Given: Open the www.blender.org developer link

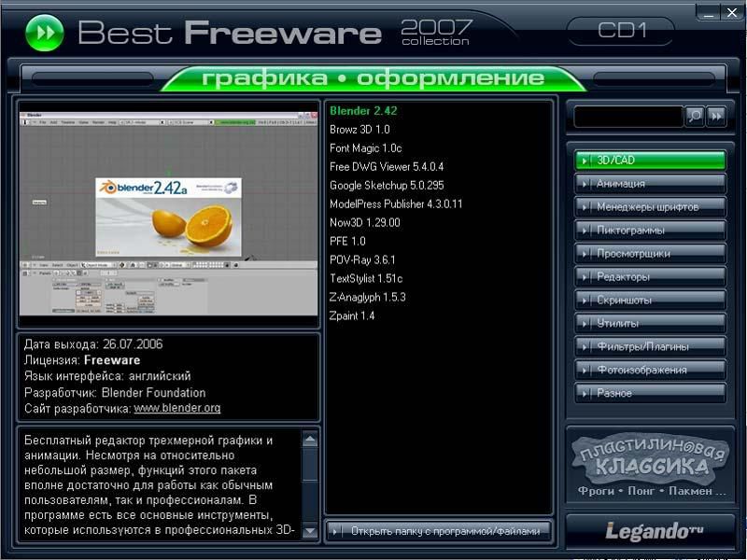Looking at the screenshot, I should tap(177, 409).
